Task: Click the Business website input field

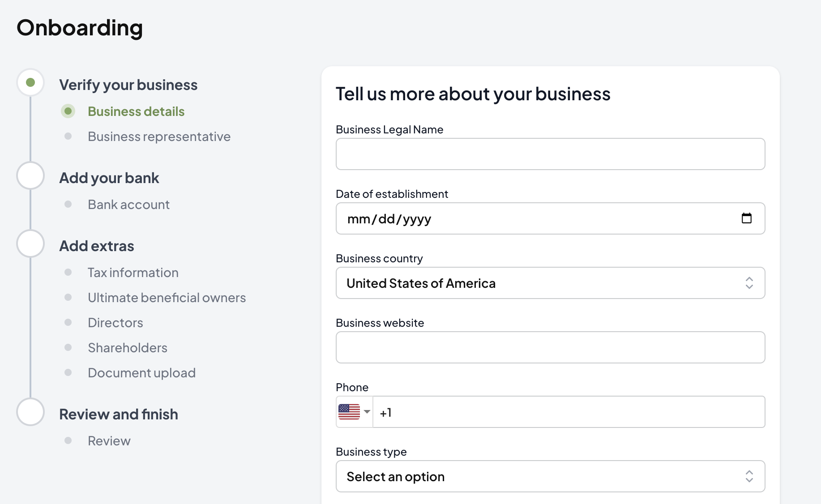Action: click(550, 347)
